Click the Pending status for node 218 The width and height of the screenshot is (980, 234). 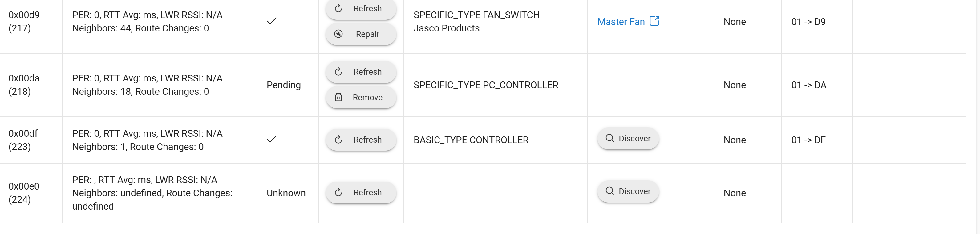[x=283, y=85]
